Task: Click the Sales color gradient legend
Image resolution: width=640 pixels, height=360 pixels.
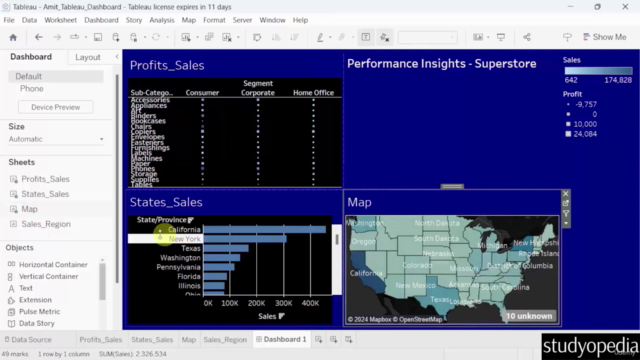Action: click(598, 71)
